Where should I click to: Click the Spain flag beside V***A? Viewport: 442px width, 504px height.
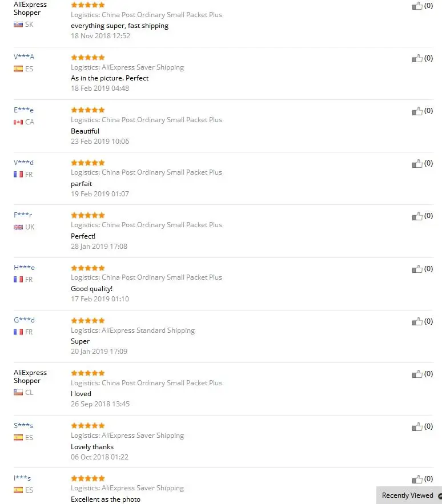tap(18, 69)
